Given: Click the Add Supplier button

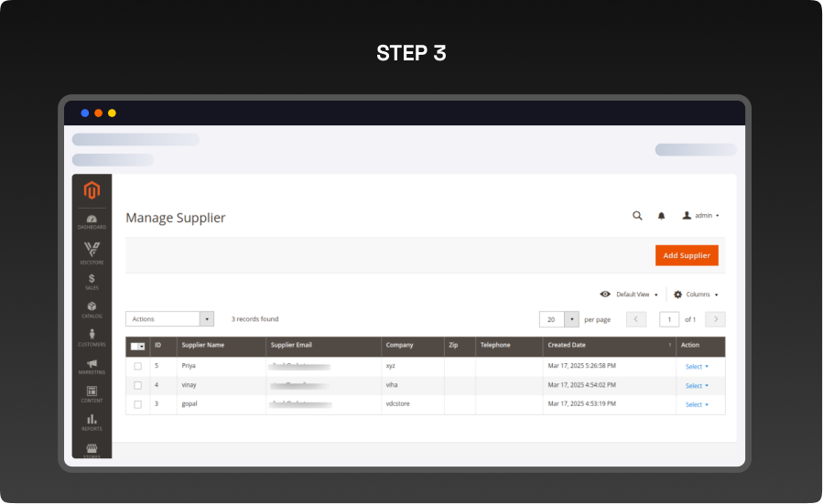Looking at the screenshot, I should point(687,255).
